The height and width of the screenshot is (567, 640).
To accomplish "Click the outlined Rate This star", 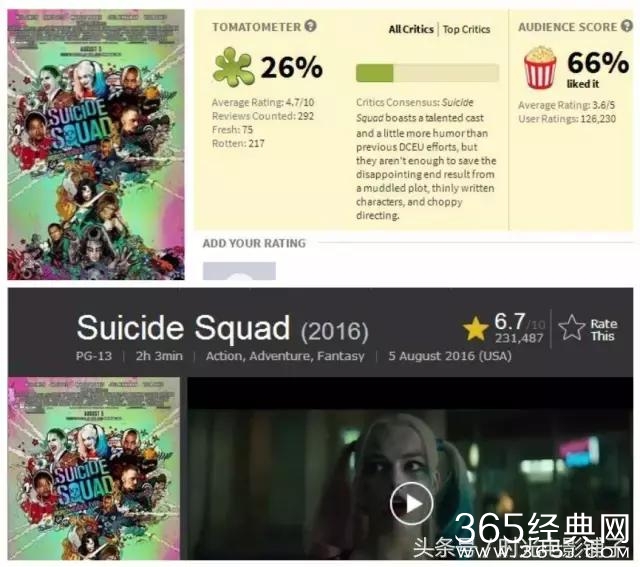I will (571, 328).
